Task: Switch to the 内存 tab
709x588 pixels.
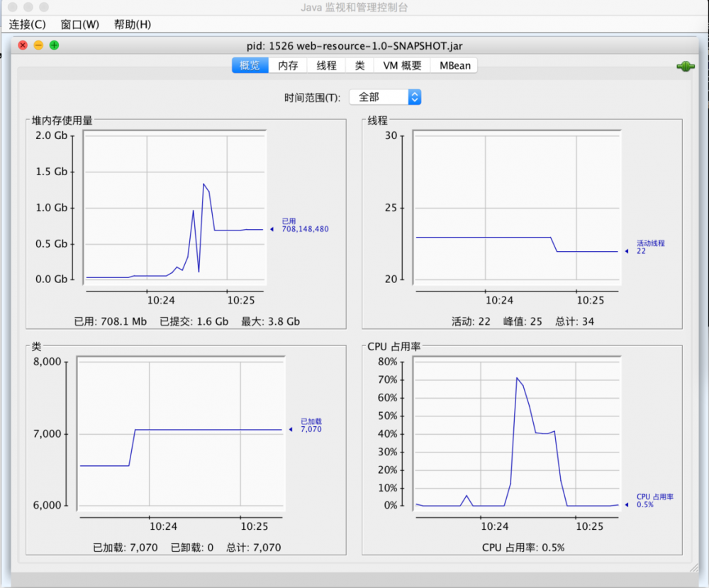Action: pyautogui.click(x=287, y=65)
